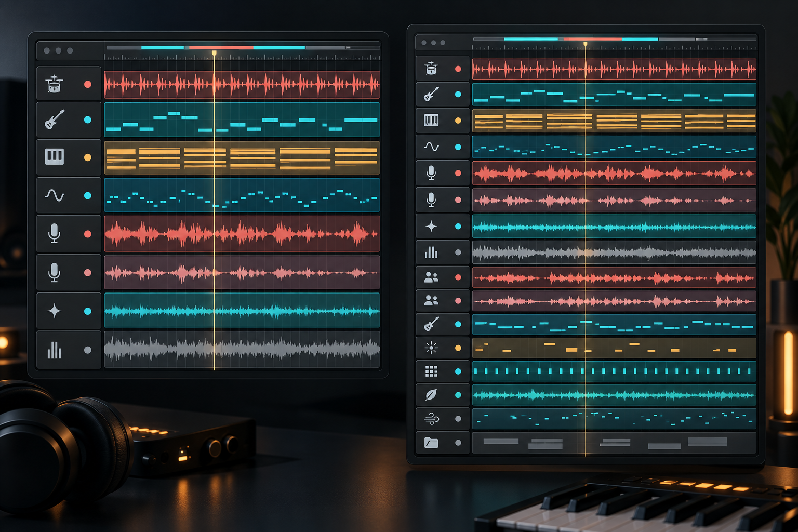Click the coral section bar above right window's ruler
Screen dimensions: 798x532
pos(593,39)
